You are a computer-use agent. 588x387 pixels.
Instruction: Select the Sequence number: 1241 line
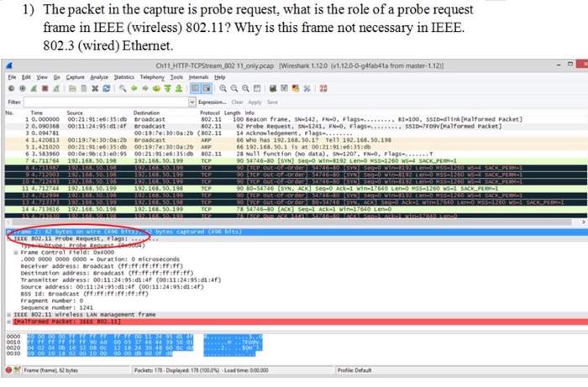pyautogui.click(x=56, y=307)
